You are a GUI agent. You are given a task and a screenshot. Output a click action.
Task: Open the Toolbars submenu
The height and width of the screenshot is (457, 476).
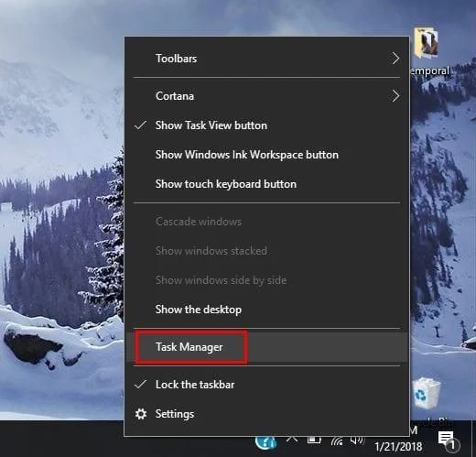(267, 59)
